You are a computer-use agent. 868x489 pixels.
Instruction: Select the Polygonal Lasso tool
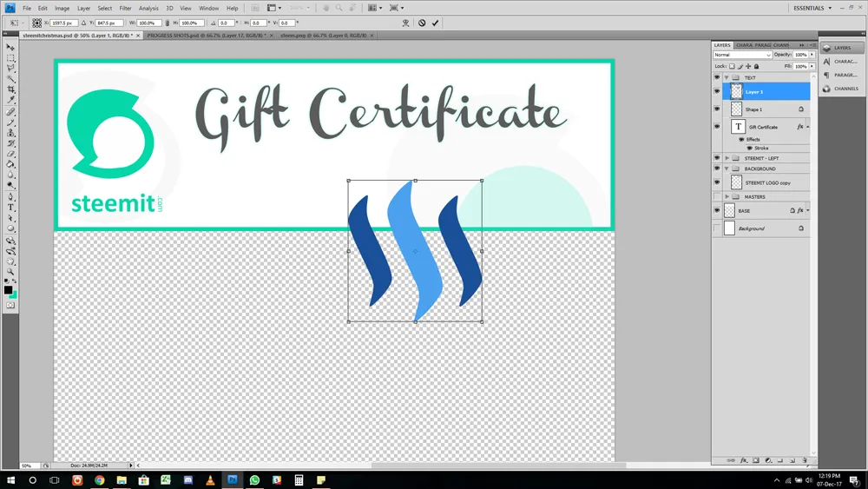tap(10, 69)
